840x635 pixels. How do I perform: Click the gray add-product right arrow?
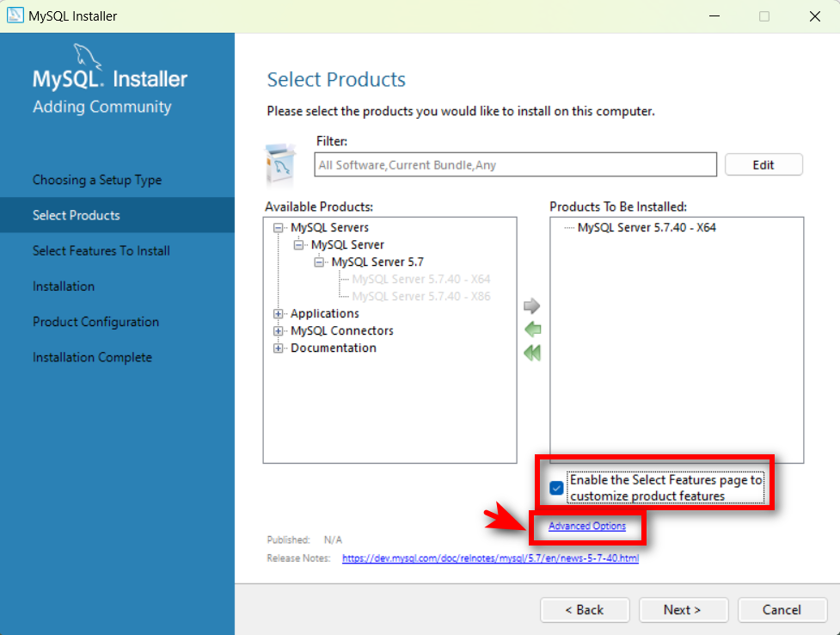click(531, 305)
